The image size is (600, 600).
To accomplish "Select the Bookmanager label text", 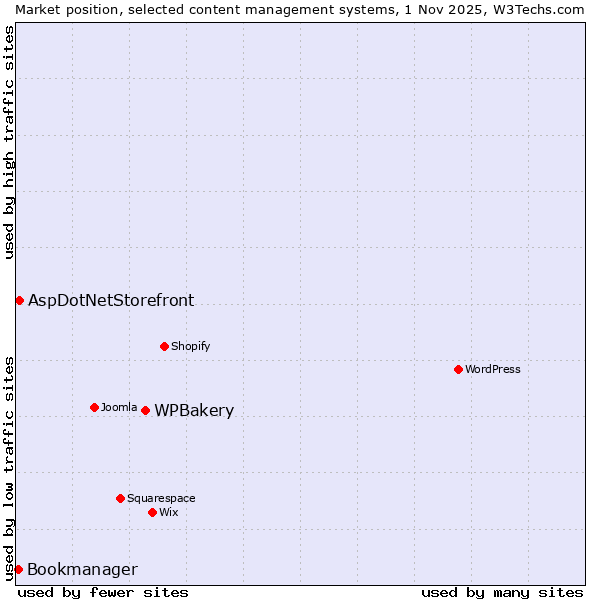I will 82,570.
